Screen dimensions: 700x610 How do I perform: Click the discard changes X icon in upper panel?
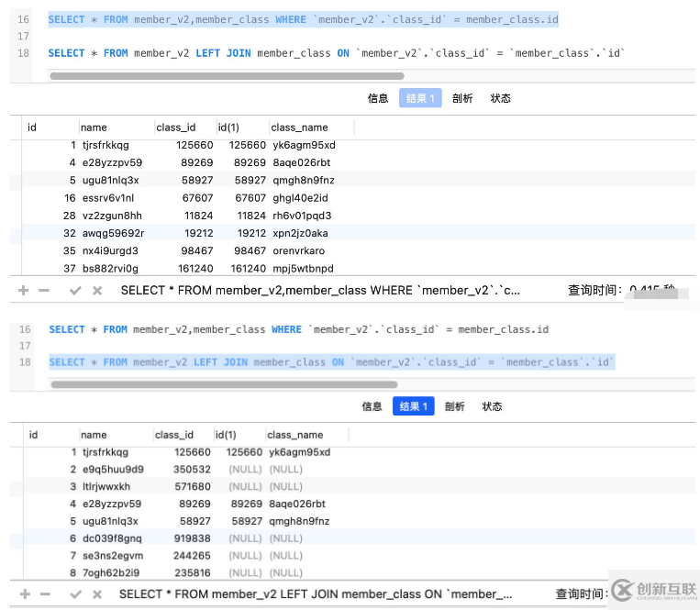(96, 290)
